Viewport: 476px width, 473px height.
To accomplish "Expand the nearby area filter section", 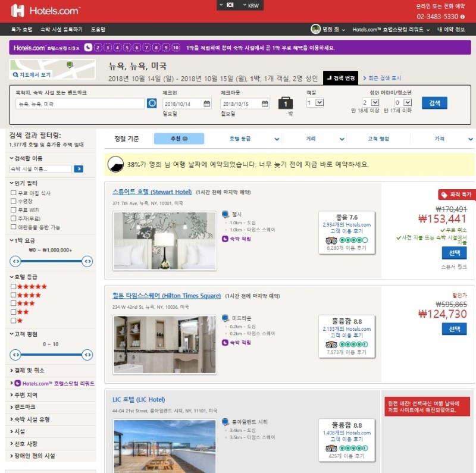I will coord(24,395).
